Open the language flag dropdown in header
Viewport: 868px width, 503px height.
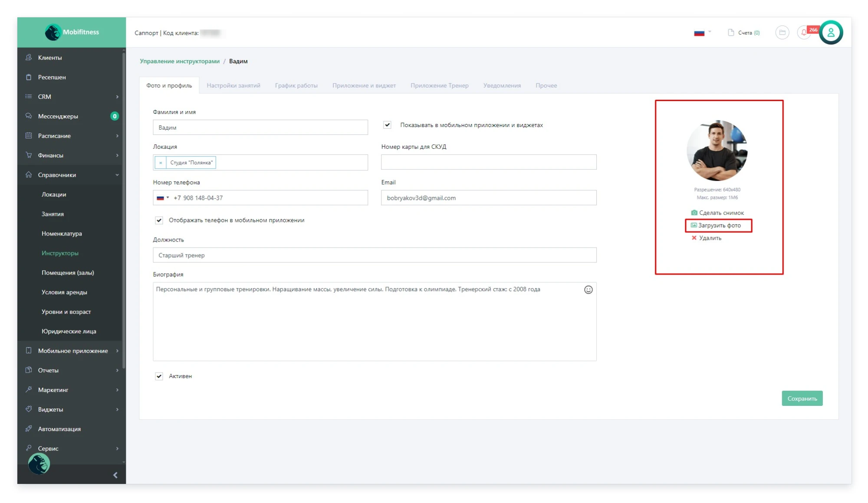click(x=703, y=33)
